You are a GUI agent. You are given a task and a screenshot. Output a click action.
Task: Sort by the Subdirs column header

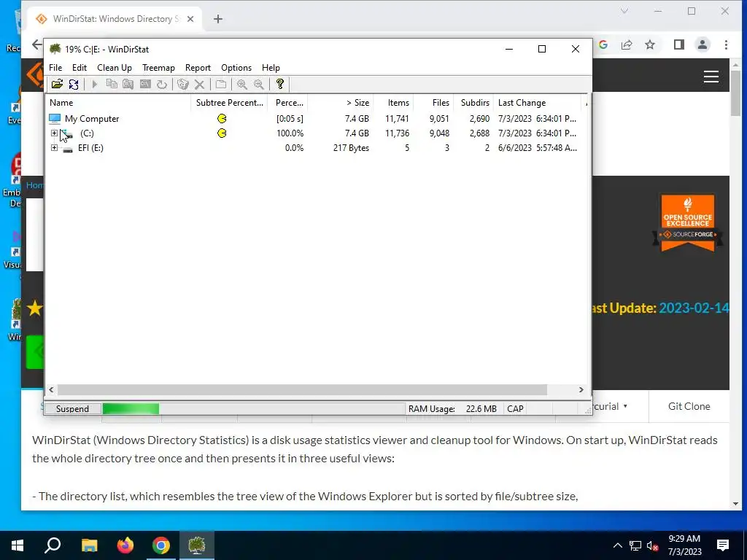click(x=473, y=102)
